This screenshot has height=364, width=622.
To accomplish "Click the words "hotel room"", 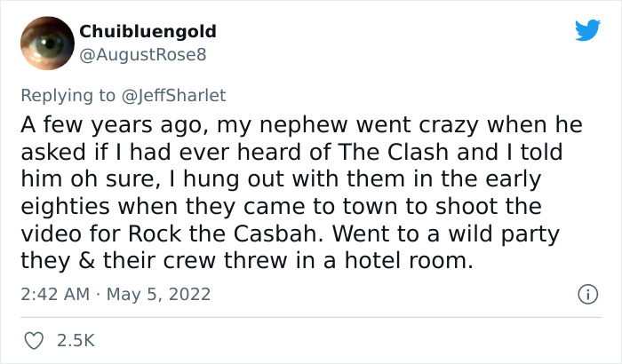I will coord(409,260).
